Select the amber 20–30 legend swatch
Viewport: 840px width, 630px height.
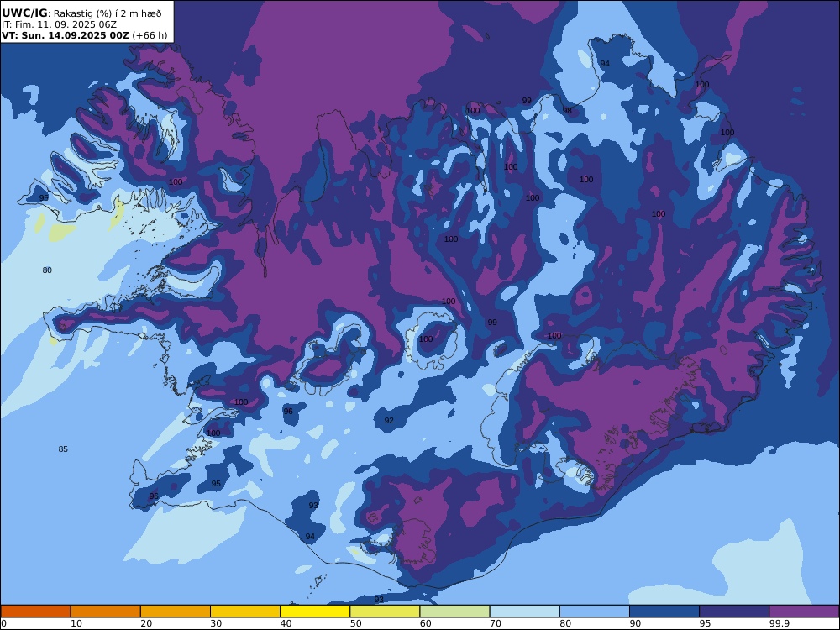pos(176,612)
